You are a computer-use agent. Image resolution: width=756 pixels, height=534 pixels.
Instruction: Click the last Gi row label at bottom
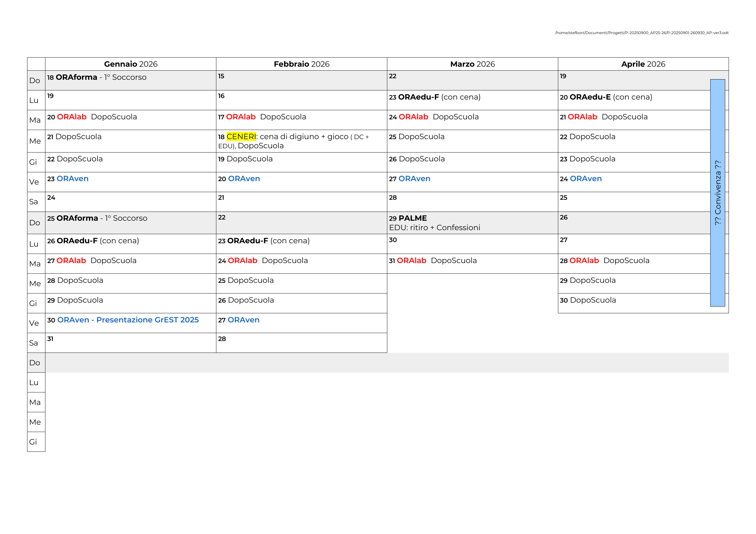pos(33,441)
